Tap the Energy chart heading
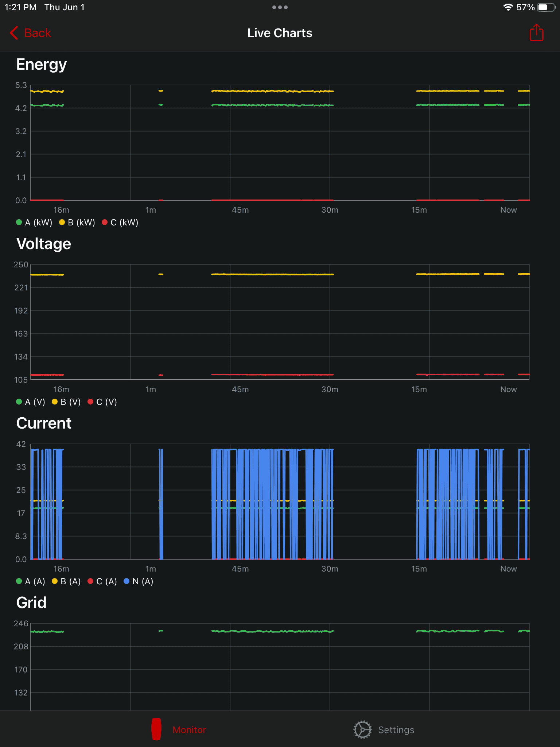Image resolution: width=560 pixels, height=747 pixels. click(42, 65)
